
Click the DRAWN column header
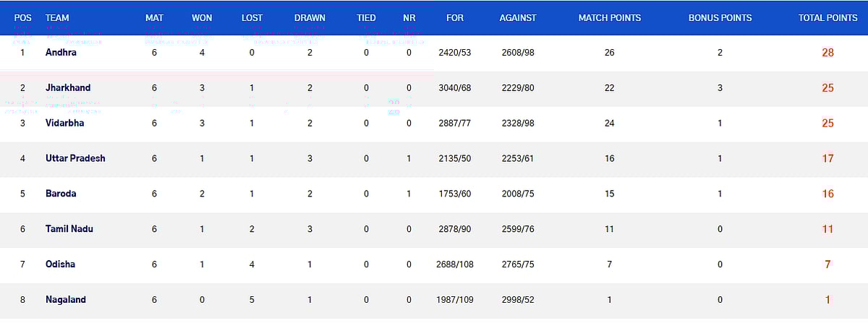pos(310,18)
